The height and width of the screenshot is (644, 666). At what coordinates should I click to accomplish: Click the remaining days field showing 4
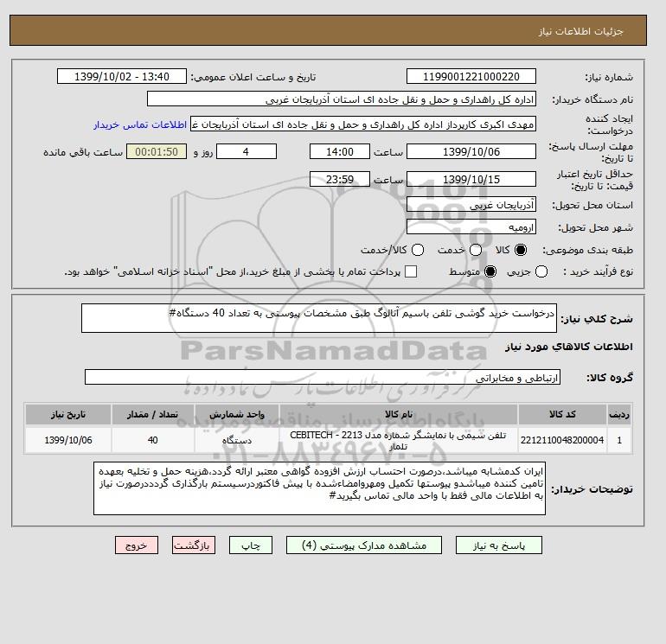247,151
